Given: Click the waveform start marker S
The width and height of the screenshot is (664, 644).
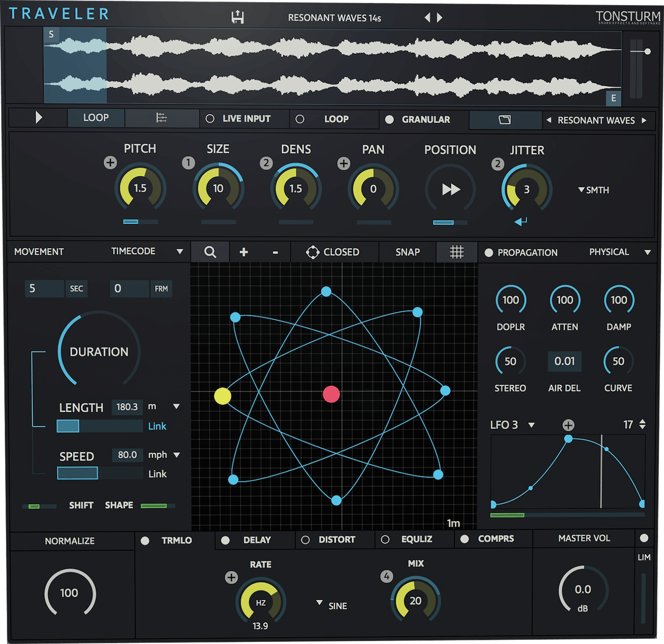Looking at the screenshot, I should (51, 34).
